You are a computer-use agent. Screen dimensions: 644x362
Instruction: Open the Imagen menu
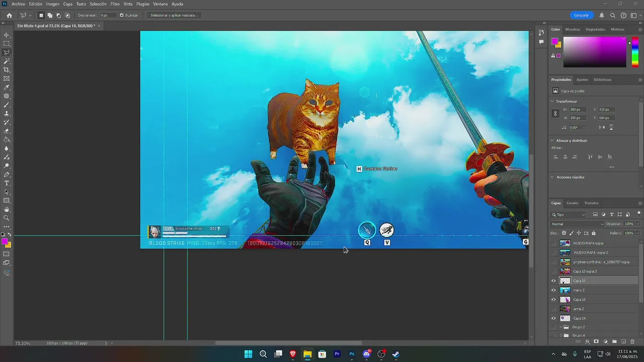(52, 4)
